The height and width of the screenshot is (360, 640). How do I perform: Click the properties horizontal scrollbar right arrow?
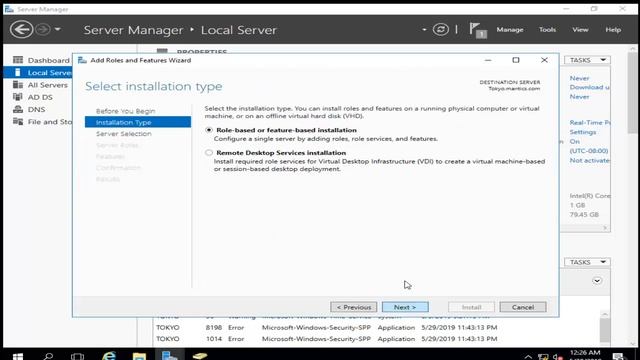(605, 228)
